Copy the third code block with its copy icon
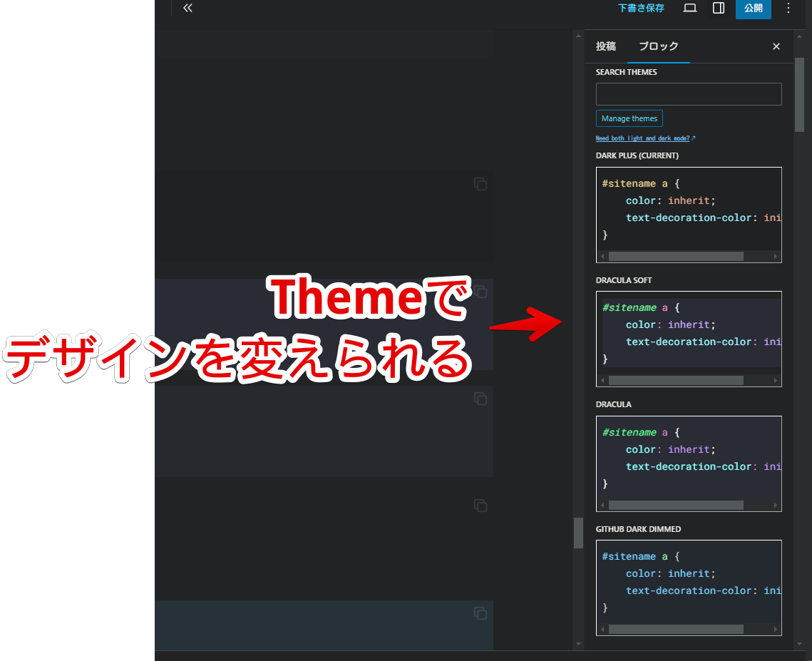 (x=480, y=399)
